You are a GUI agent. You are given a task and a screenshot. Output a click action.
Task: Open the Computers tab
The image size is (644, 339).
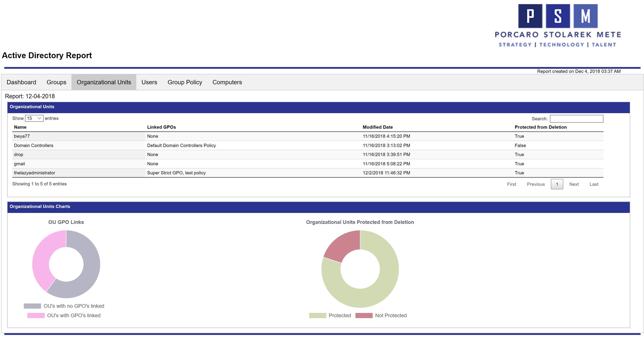[x=227, y=82]
